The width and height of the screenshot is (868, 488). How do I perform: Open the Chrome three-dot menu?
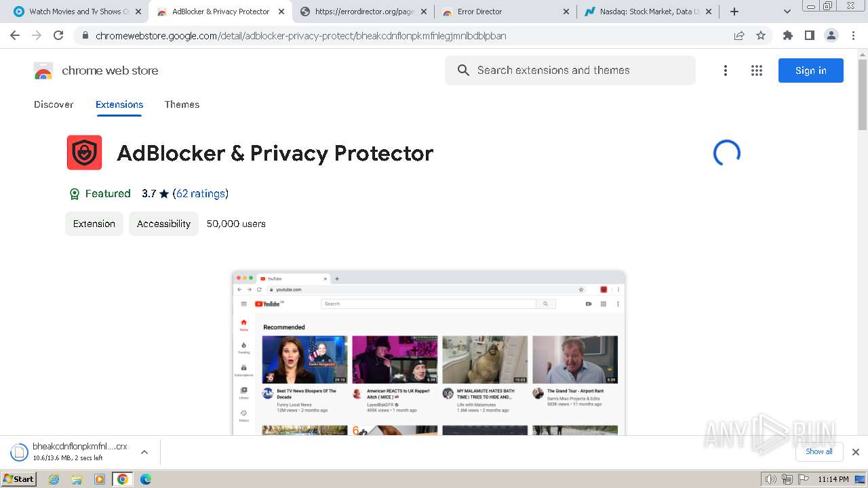[853, 36]
